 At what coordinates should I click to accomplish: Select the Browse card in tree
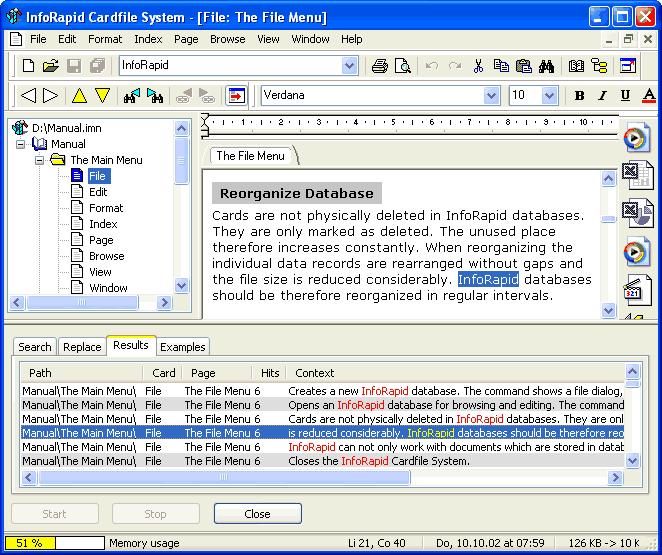(106, 256)
